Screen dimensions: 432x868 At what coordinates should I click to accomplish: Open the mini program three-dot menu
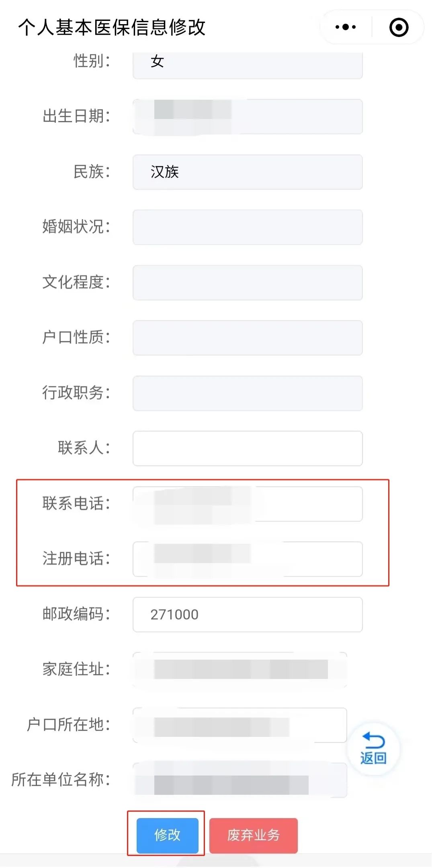346,27
